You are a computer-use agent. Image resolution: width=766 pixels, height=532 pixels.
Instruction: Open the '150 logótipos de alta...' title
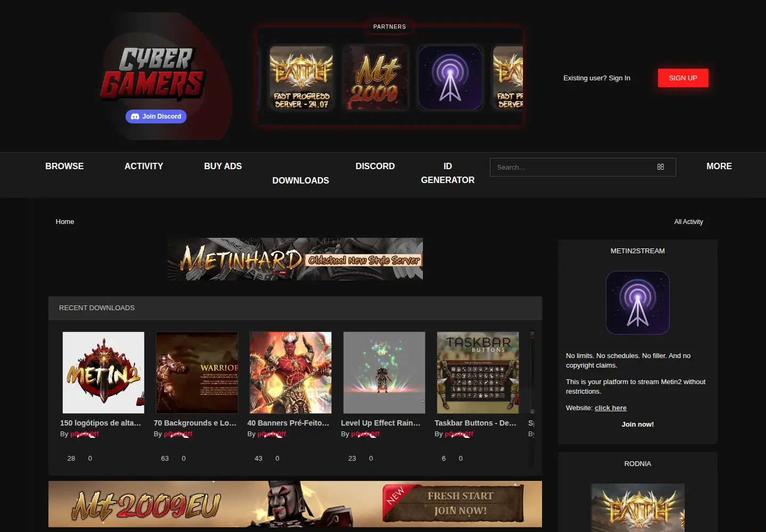101,423
